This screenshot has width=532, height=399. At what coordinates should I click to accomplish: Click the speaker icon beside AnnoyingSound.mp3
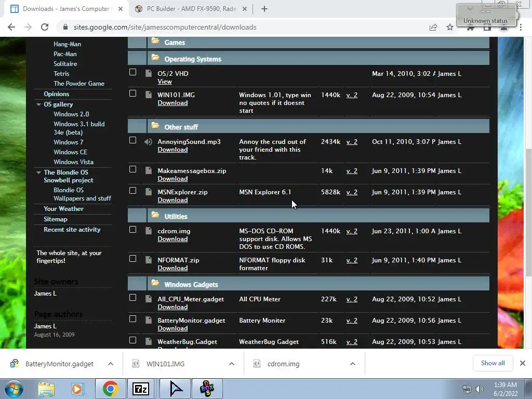click(x=148, y=142)
